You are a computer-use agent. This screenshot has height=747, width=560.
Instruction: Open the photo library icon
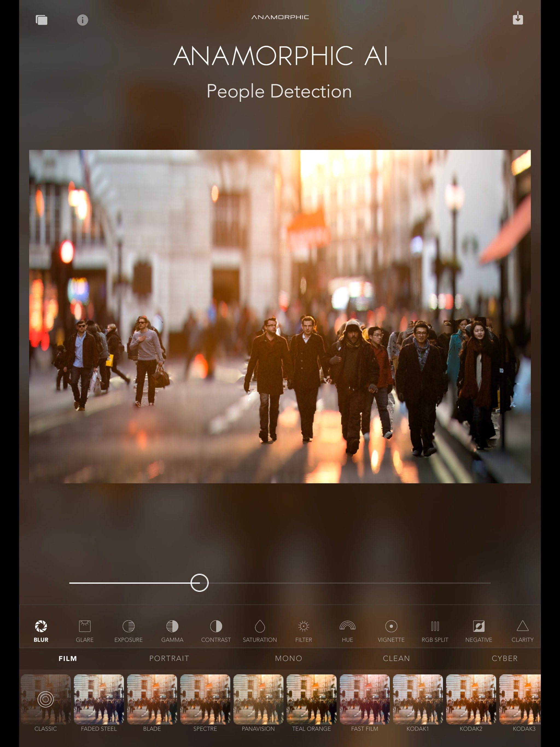pyautogui.click(x=42, y=20)
